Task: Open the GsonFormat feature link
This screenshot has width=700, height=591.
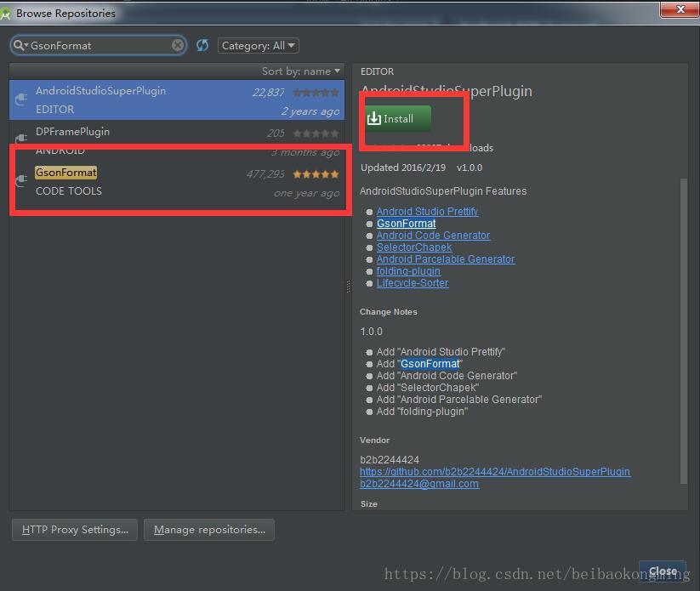Action: coord(407,224)
